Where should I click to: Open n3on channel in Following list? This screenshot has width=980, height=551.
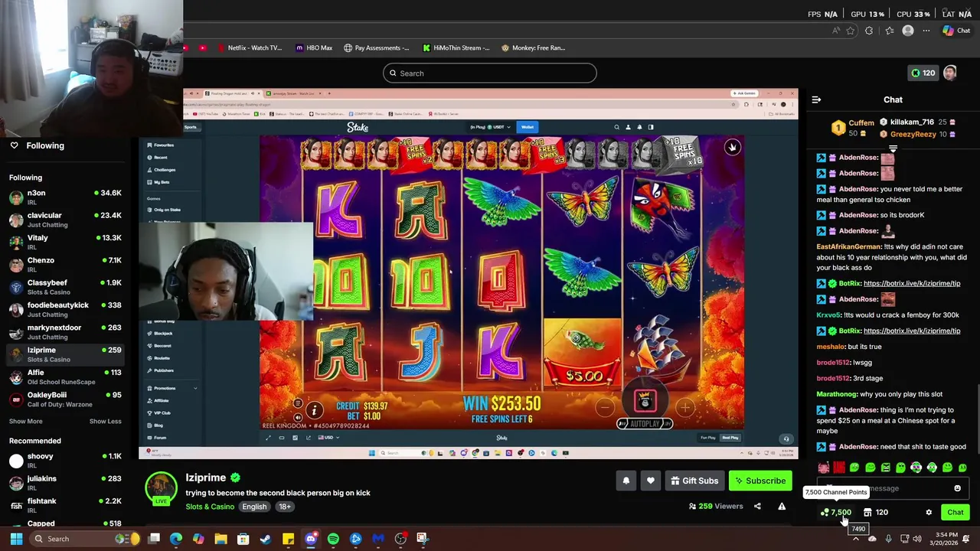click(65, 197)
